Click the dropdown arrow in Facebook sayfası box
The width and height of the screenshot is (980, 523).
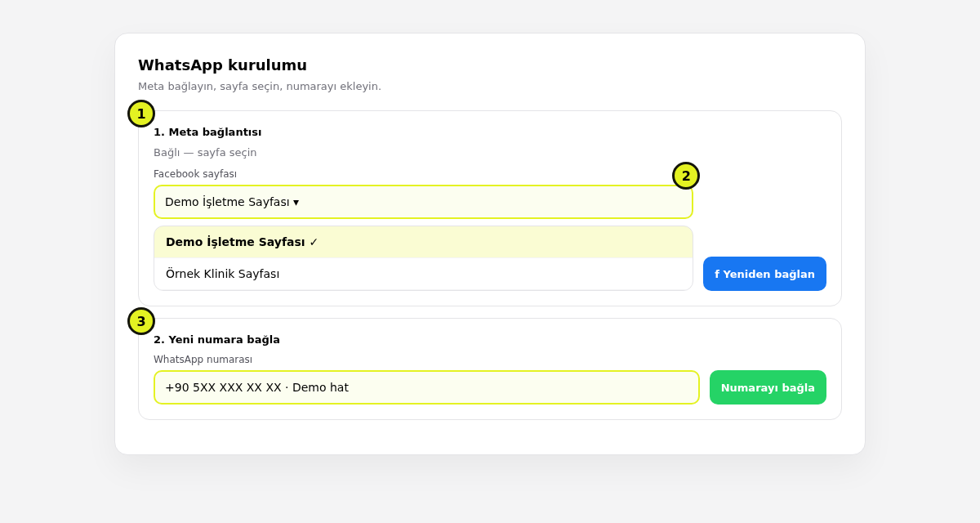pyautogui.click(x=296, y=202)
